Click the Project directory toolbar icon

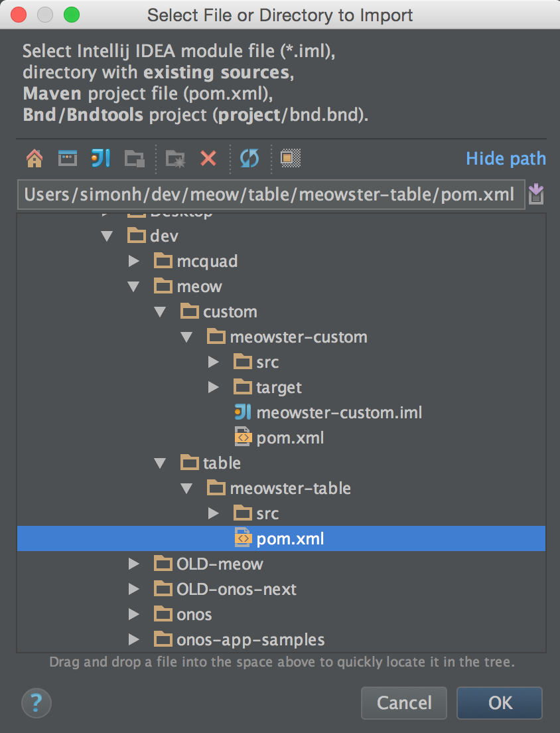tap(101, 158)
